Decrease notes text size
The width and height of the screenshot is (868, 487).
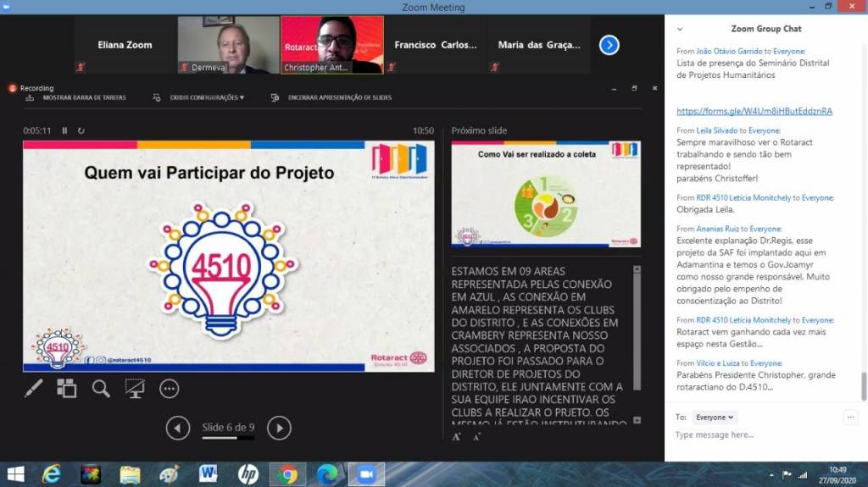476,436
